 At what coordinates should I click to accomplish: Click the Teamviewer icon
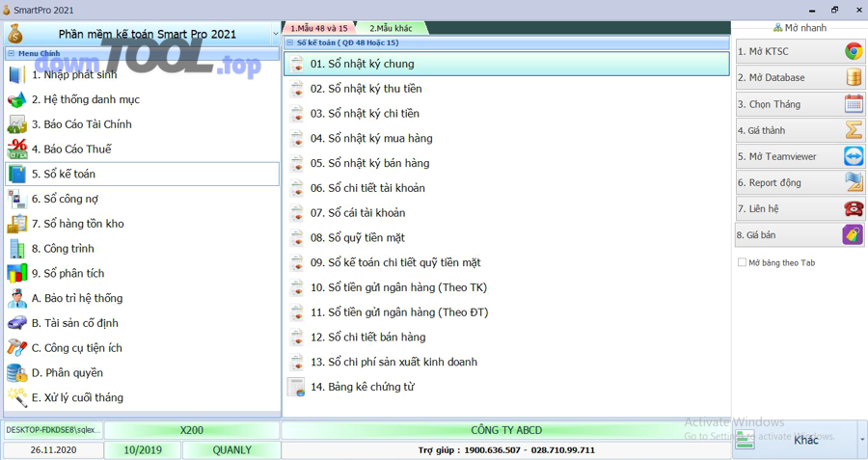click(854, 156)
